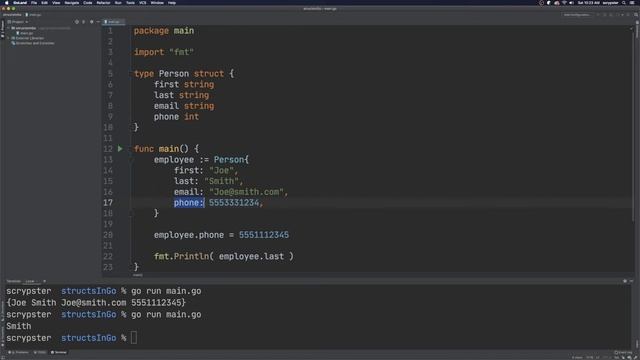Click the date and time in menu bar
The image size is (640, 360).
[x=588, y=2]
